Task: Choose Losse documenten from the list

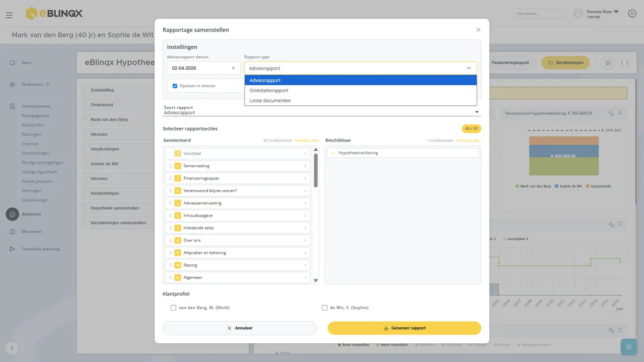Action: click(x=361, y=100)
